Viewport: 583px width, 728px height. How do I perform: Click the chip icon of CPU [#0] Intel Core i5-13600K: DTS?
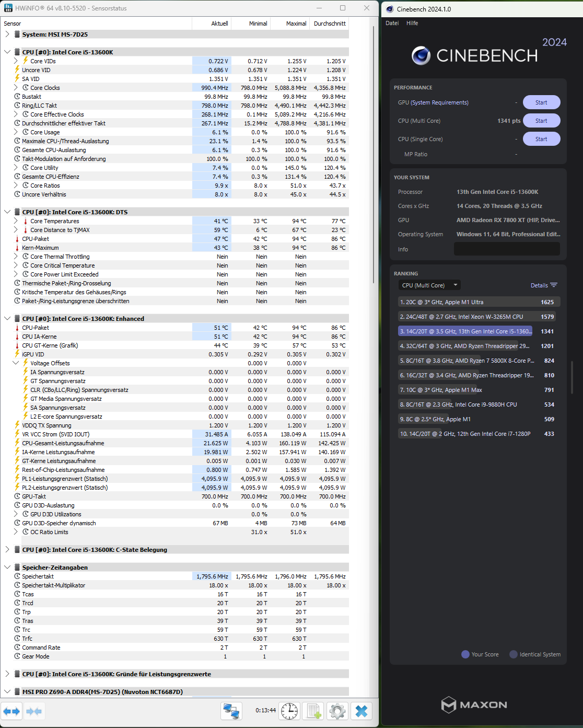pos(17,212)
